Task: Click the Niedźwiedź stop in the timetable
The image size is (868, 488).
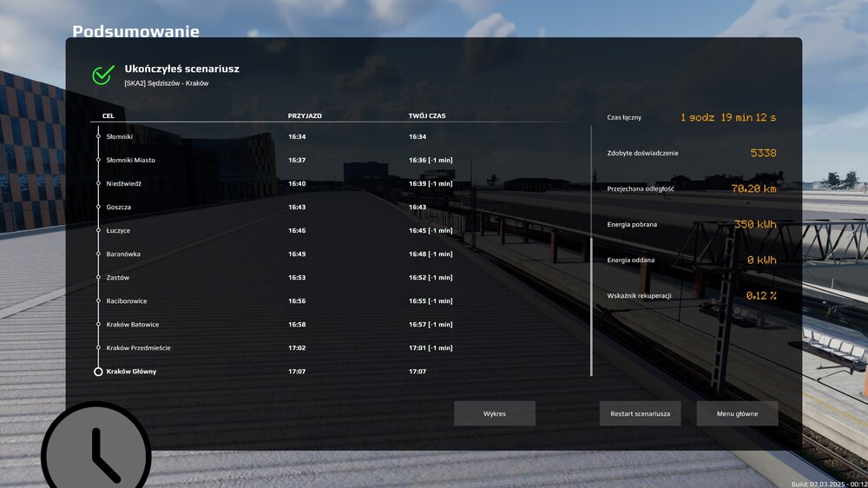Action: coord(123,183)
